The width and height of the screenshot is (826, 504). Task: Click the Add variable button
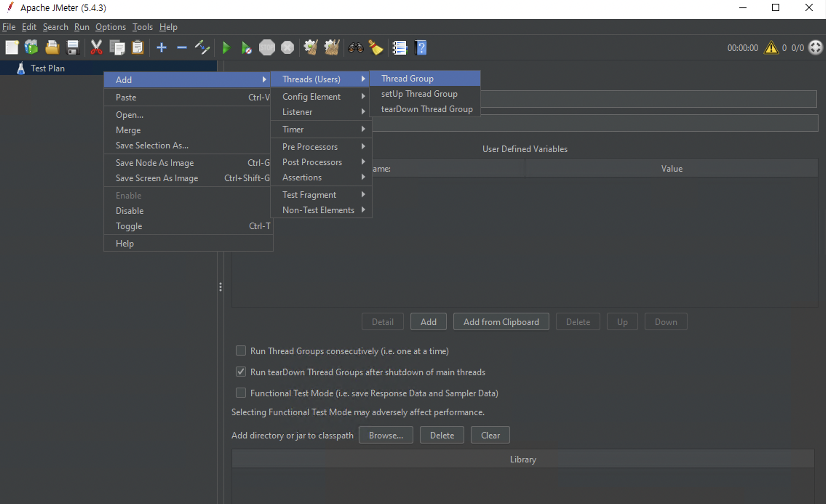(428, 321)
